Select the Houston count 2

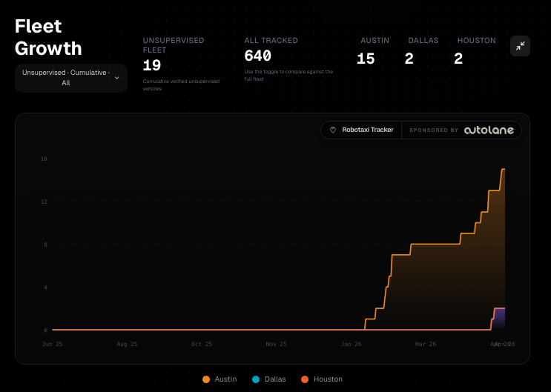tap(458, 59)
